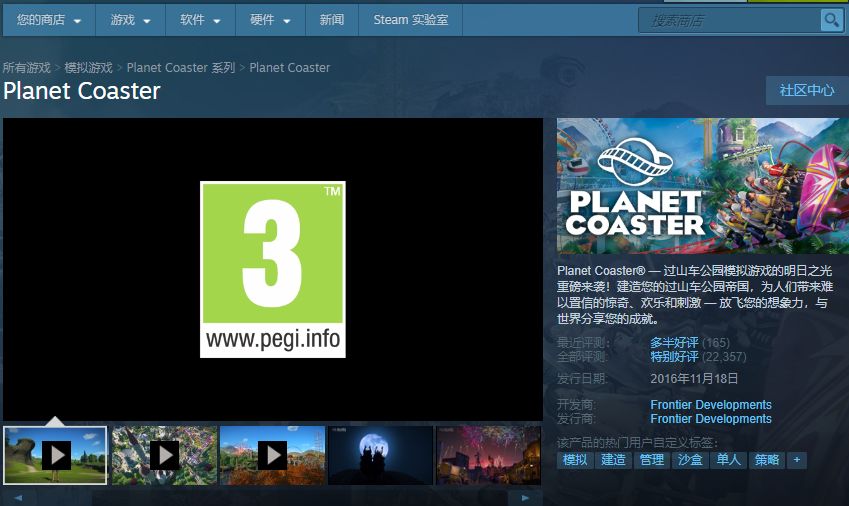Click release date 2016年11月18日 text
This screenshot has height=506, width=849.
pos(694,378)
